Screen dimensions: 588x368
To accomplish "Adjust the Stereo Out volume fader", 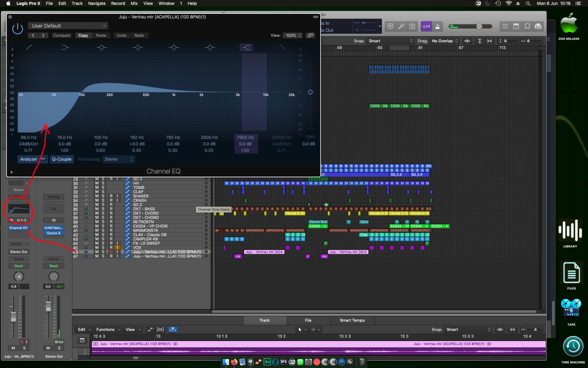I will [48, 307].
